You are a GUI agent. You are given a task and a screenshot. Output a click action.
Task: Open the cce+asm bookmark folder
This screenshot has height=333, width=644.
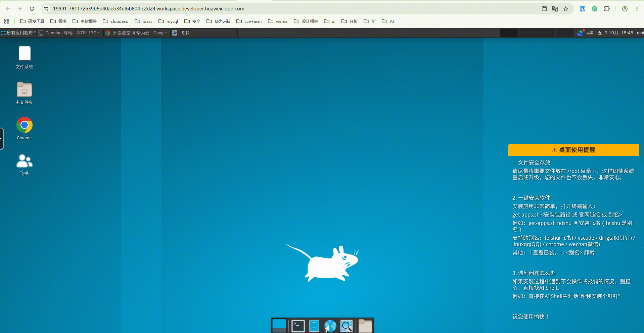[x=249, y=21]
